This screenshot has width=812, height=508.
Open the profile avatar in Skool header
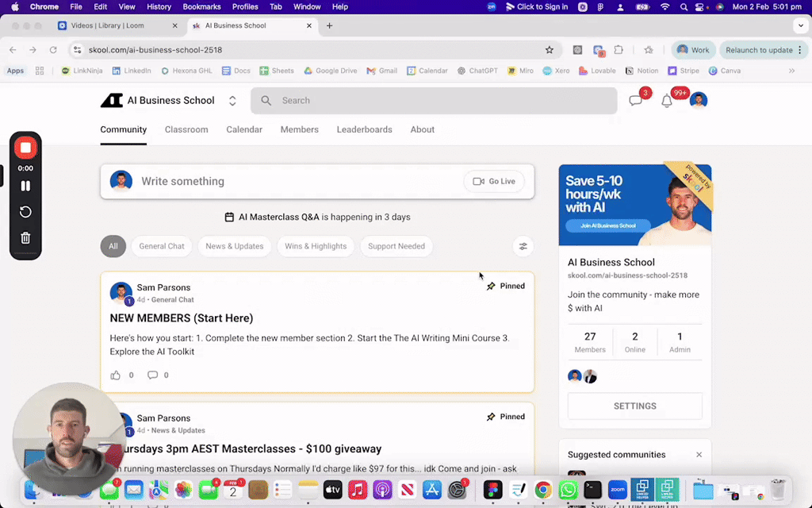pos(698,100)
